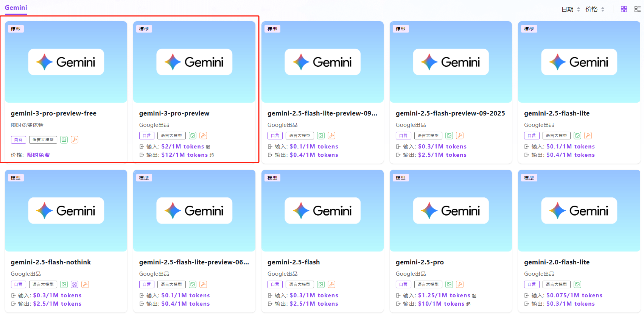Click image capability icon on gemini-3-pro-preview card
Screen dimensions: 644x314
pos(193,136)
